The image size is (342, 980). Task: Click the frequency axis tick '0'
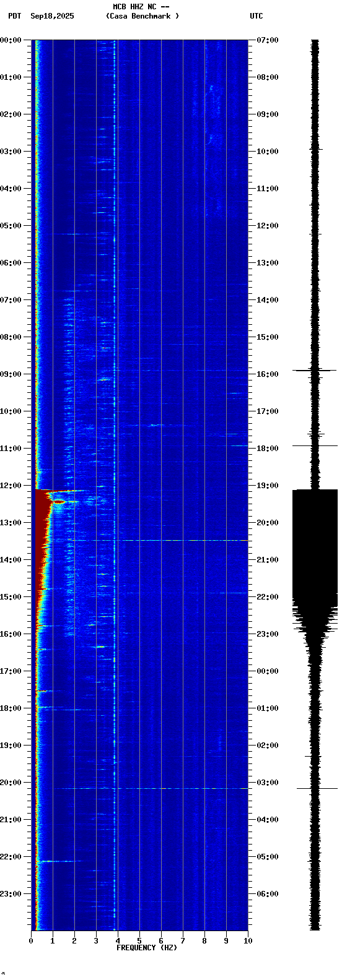31,941
